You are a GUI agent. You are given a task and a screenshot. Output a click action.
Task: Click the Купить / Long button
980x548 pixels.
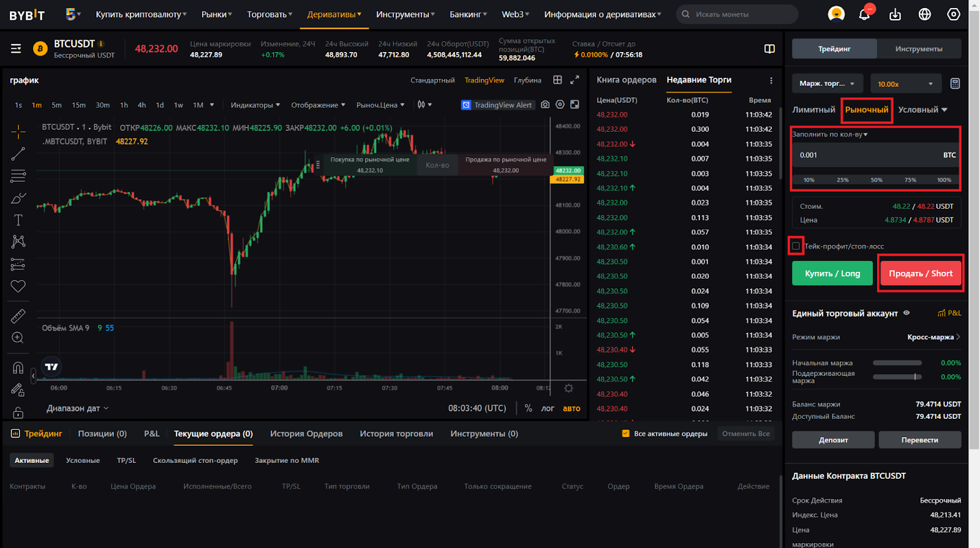[832, 274]
